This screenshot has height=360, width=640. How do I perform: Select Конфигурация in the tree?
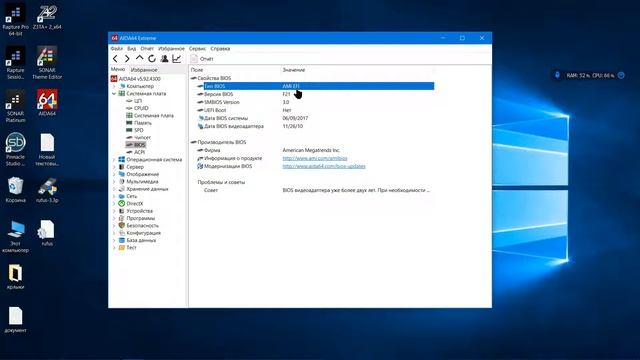(x=144, y=233)
